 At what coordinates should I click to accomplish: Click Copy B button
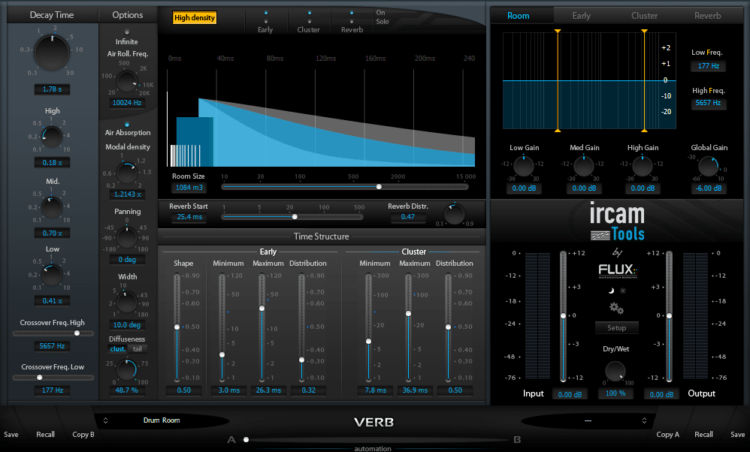pos(83,434)
